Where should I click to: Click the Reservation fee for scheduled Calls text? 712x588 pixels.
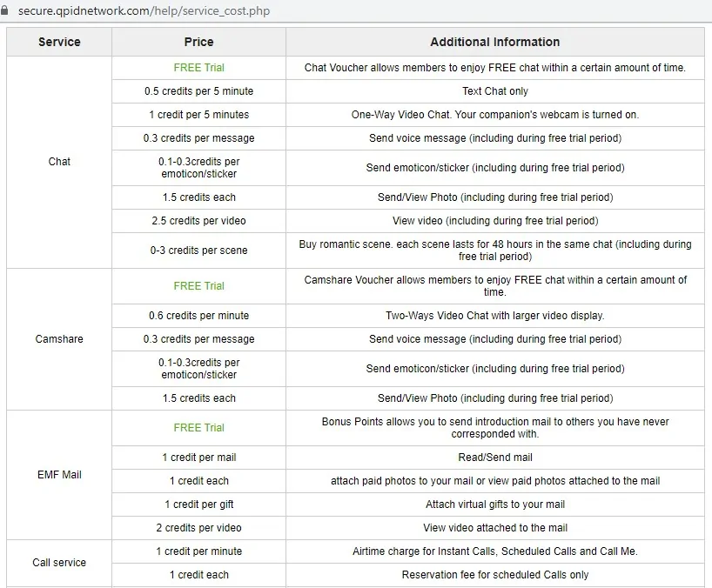[x=494, y=575]
